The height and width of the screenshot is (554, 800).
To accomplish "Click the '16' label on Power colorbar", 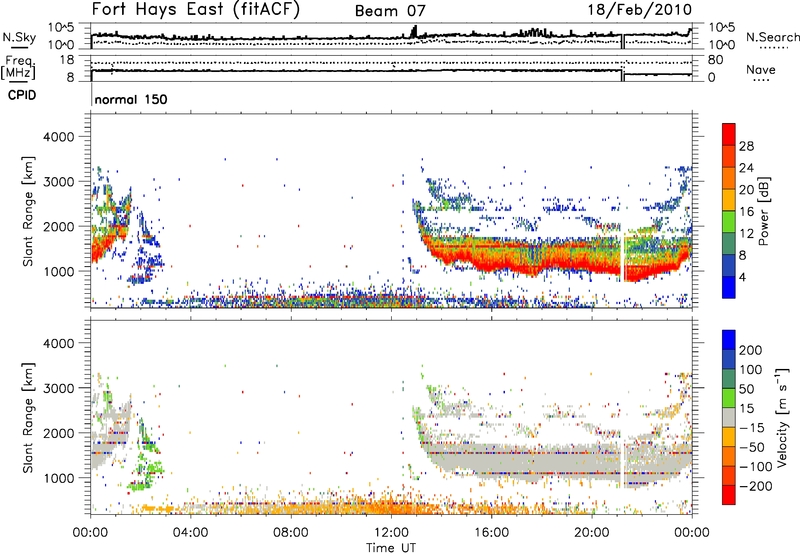I will (746, 212).
